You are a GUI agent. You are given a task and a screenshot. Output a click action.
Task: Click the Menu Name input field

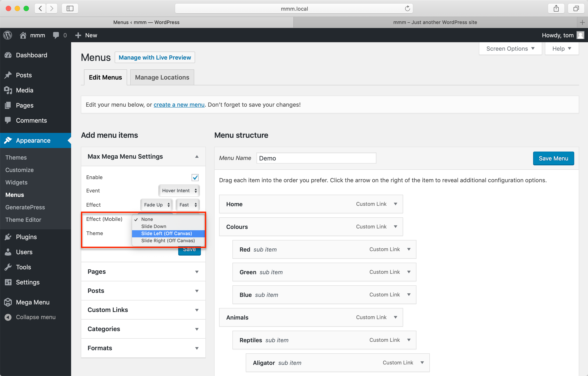click(316, 158)
